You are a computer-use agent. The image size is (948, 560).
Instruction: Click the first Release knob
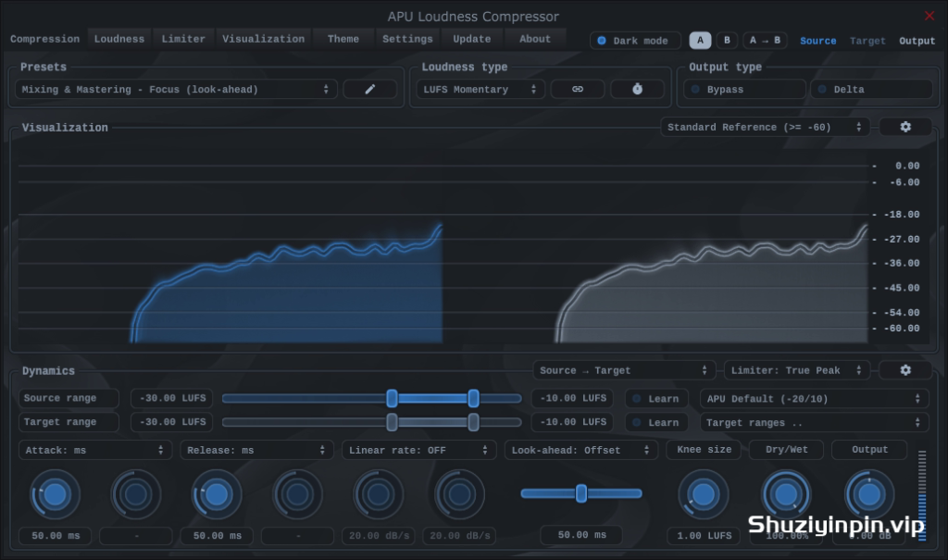217,494
